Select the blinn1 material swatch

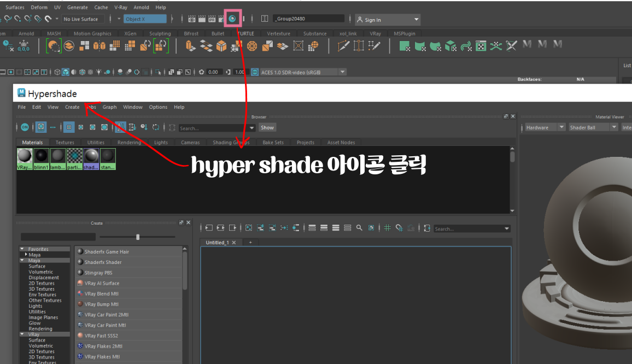[x=41, y=159]
